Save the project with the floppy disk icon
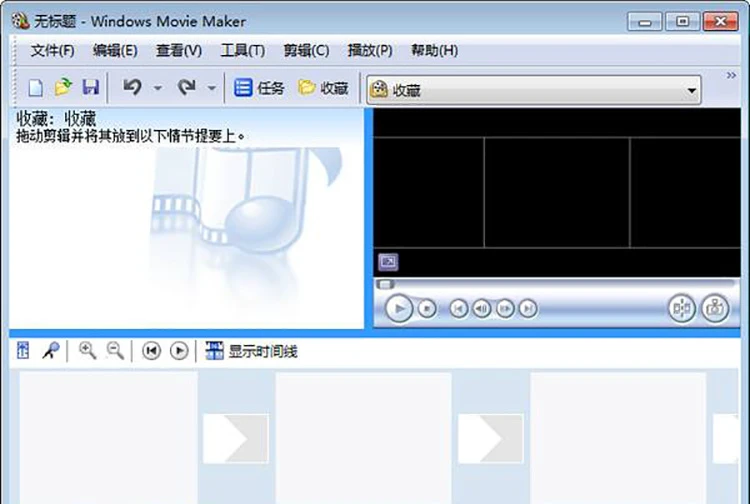Screen dimensions: 750x504 tap(90, 87)
